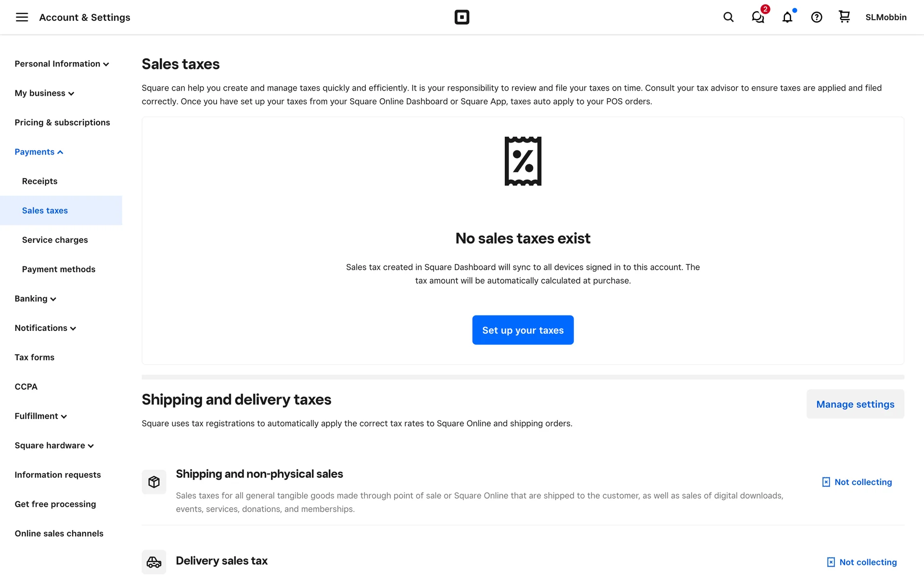This screenshot has height=578, width=924.
Task: Expand My business sidebar section
Action: pyautogui.click(x=44, y=93)
